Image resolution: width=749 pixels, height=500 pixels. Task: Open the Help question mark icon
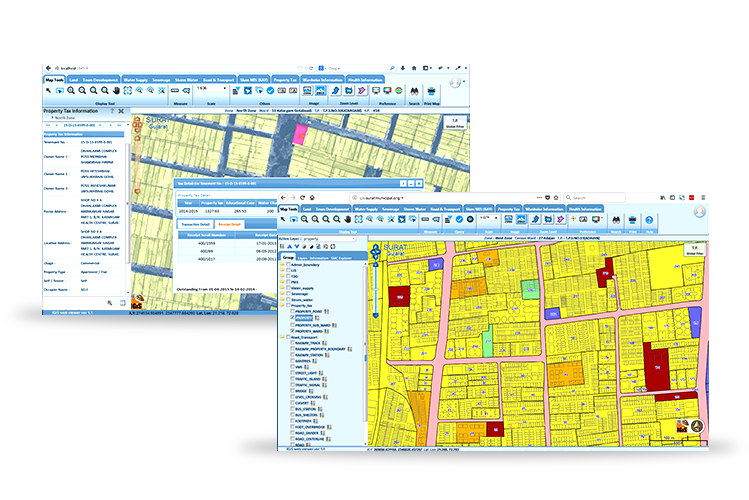pos(649,220)
